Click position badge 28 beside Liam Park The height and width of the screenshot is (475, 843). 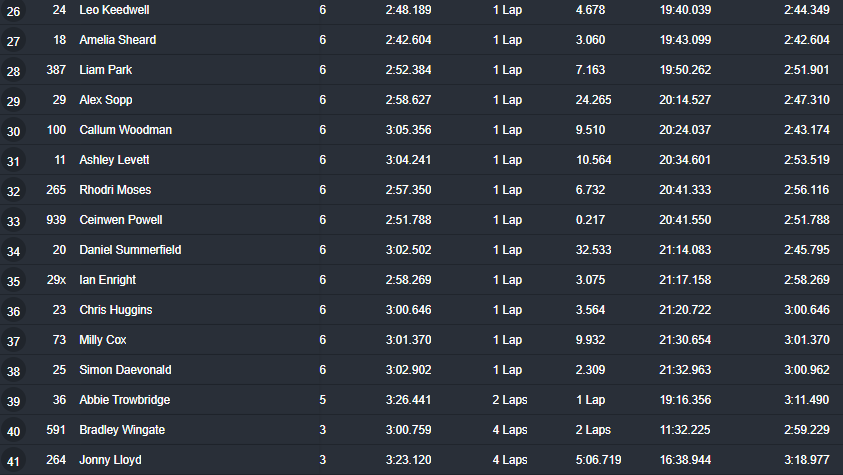click(13, 71)
